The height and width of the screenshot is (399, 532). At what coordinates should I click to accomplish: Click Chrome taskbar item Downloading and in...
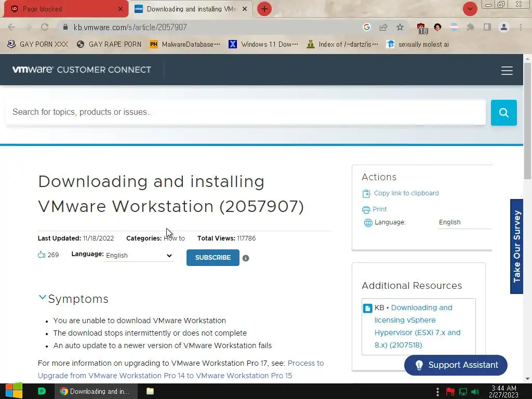point(96,391)
